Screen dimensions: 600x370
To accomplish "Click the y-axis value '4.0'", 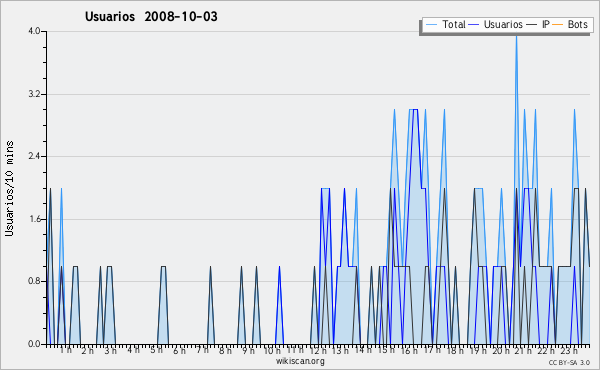I will (x=34, y=31).
